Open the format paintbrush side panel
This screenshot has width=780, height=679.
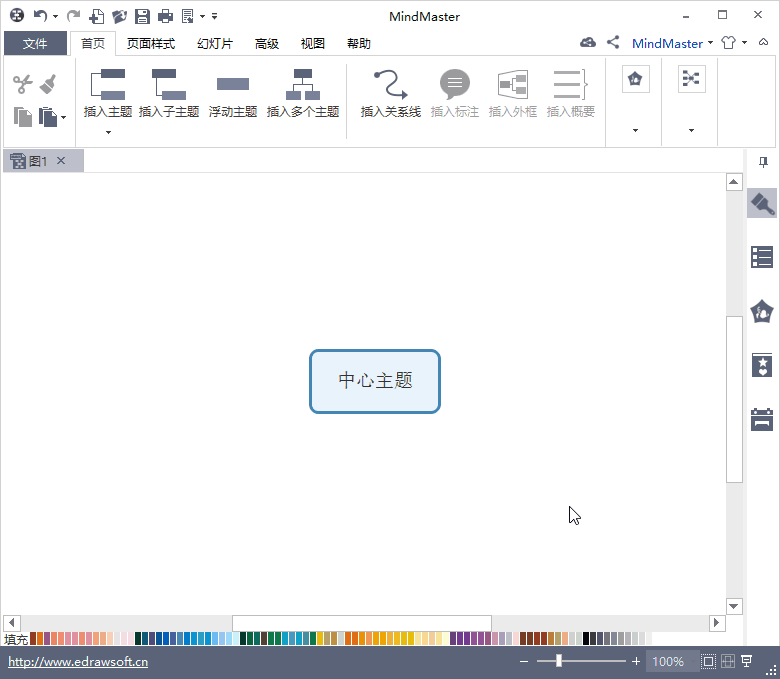(x=762, y=203)
